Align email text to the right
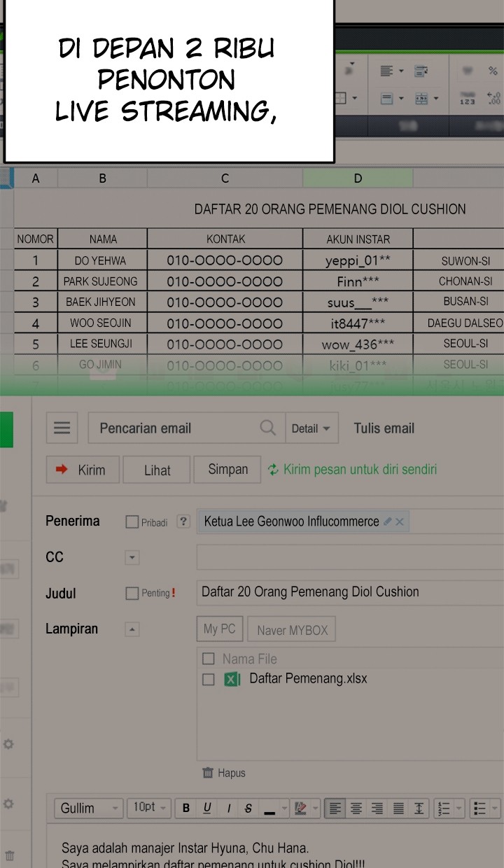 [377, 808]
